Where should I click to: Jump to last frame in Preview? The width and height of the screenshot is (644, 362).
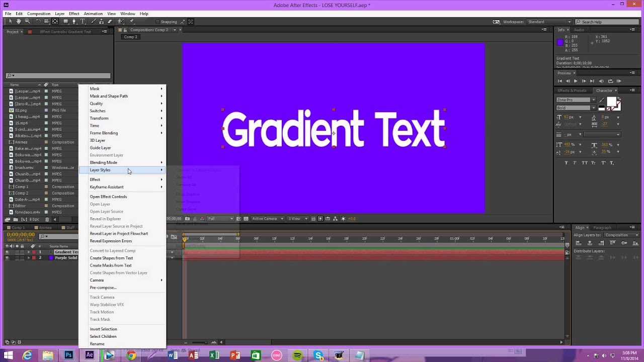tap(592, 81)
